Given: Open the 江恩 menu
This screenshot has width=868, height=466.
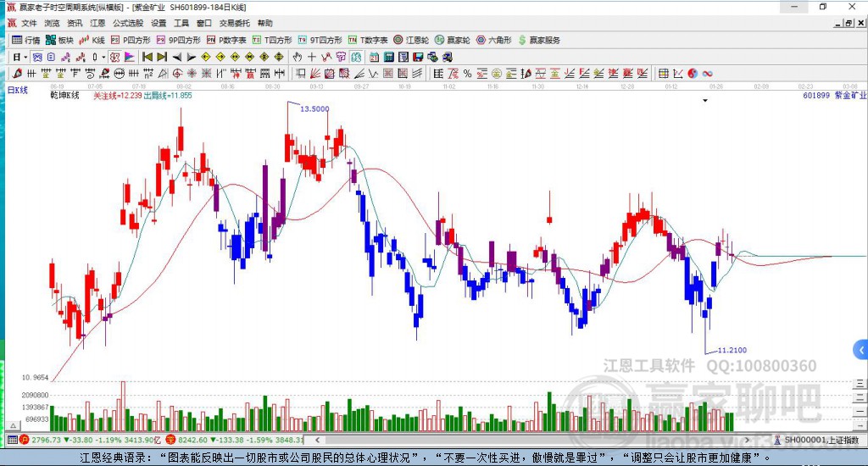Looking at the screenshot, I should [x=97, y=23].
